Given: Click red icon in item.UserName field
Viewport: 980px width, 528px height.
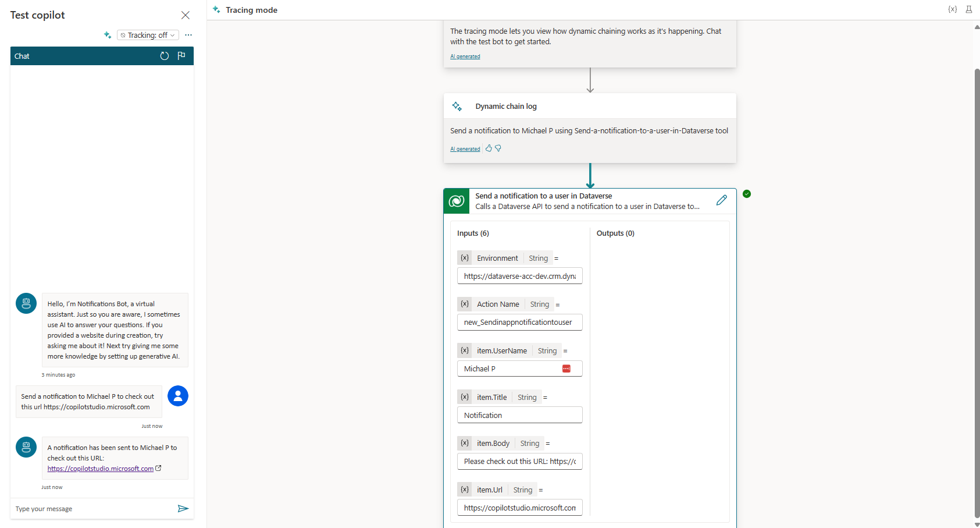Looking at the screenshot, I should pyautogui.click(x=566, y=368).
